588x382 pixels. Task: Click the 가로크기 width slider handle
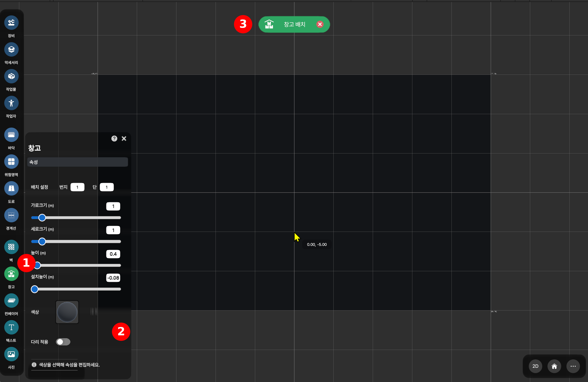[x=42, y=218]
